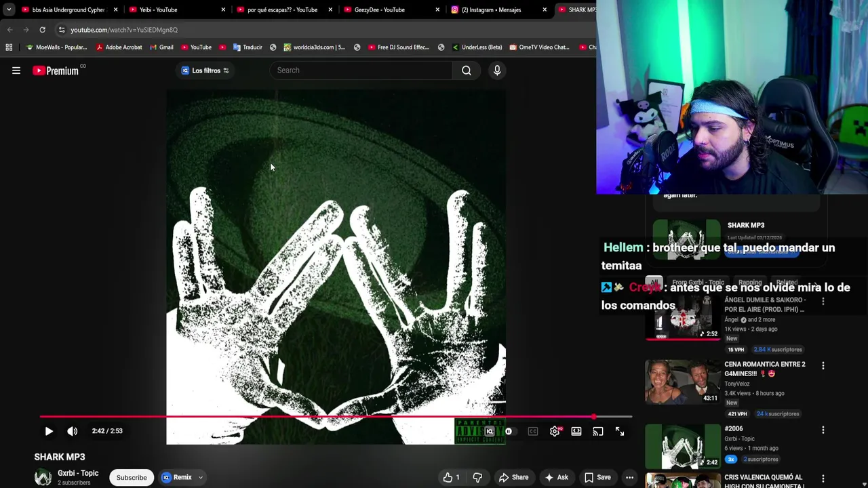Open Gmail bookmark

coord(161,47)
